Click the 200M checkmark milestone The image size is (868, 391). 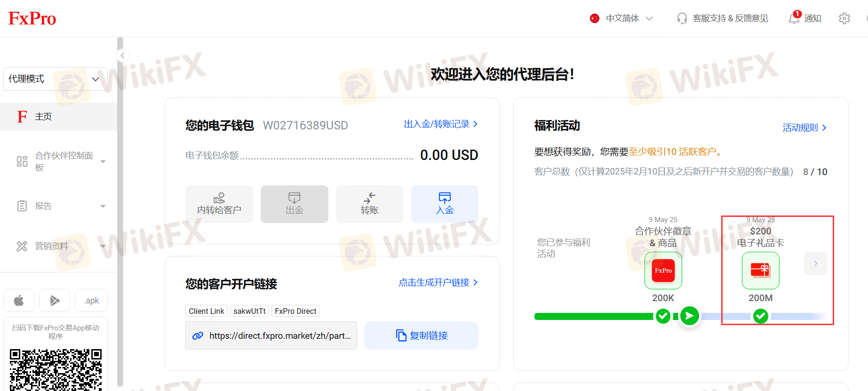[x=761, y=316]
